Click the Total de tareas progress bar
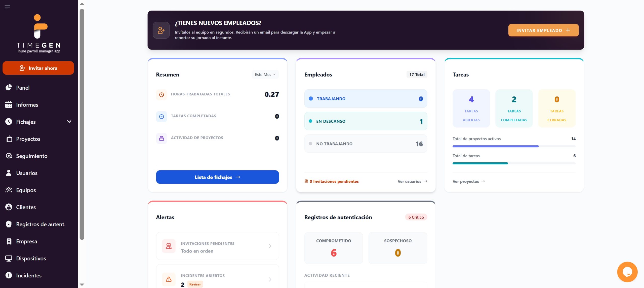The image size is (644, 288). point(514,163)
